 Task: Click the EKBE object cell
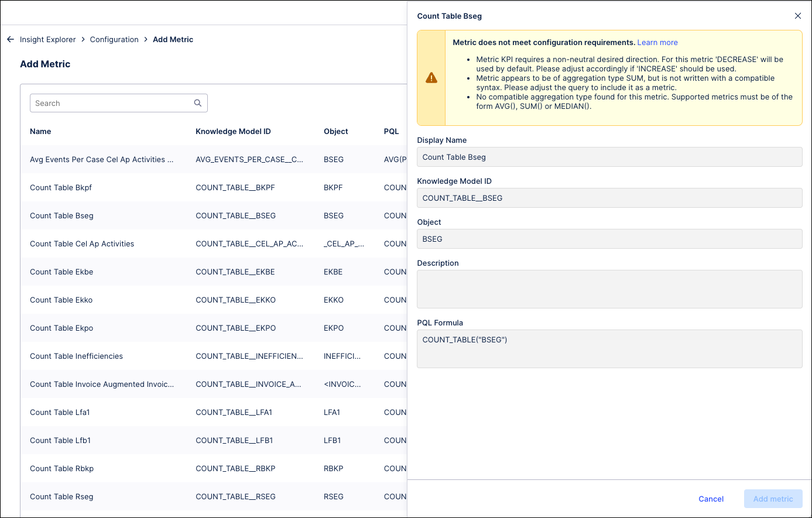[334, 272]
